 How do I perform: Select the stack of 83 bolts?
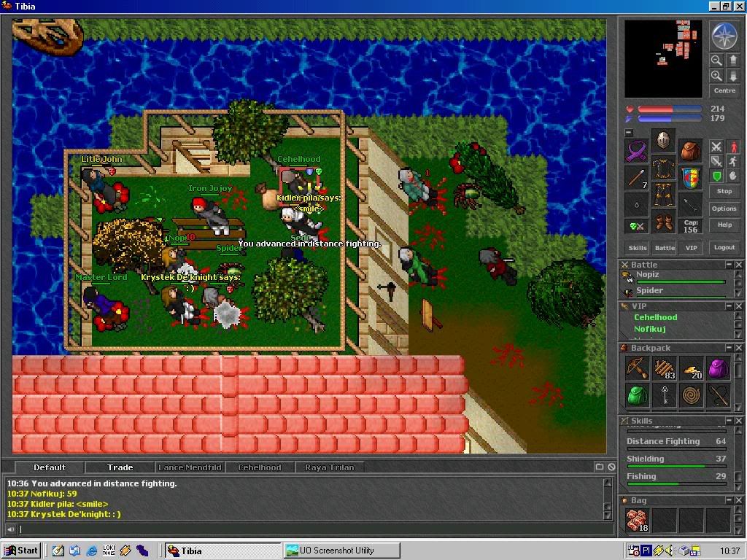[664, 368]
